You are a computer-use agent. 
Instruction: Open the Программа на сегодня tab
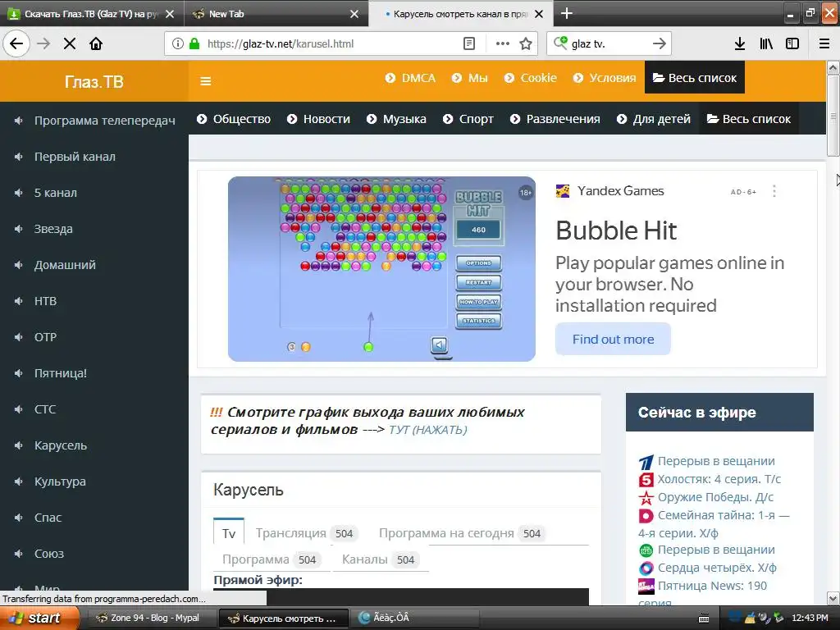(x=462, y=533)
